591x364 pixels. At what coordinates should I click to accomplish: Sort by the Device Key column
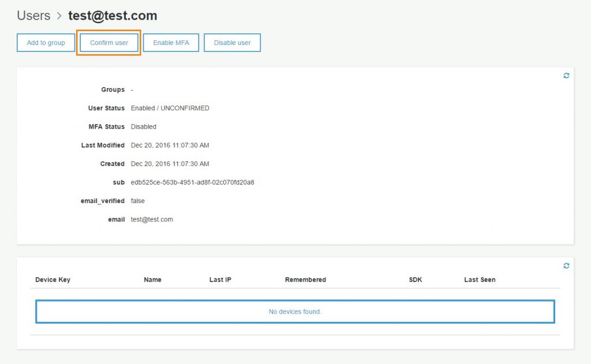[53, 280]
